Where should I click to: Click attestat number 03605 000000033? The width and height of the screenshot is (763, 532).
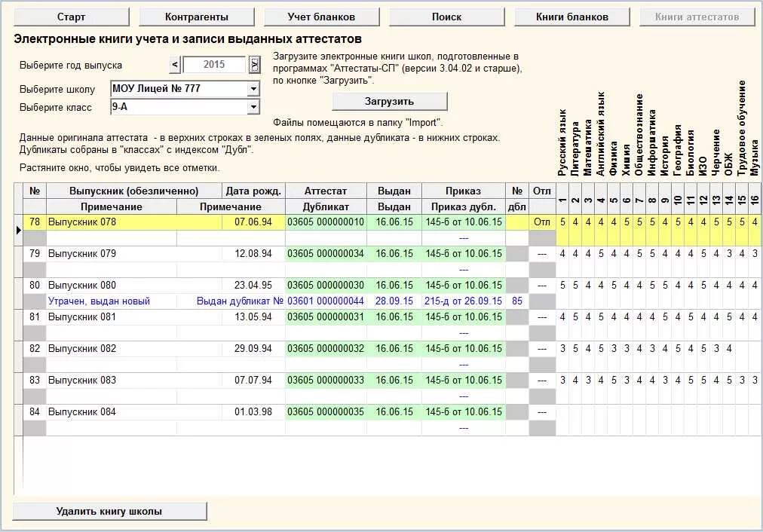[326, 381]
